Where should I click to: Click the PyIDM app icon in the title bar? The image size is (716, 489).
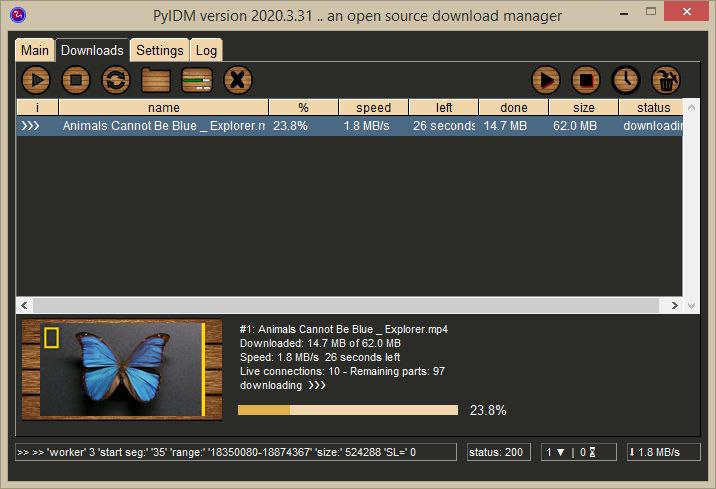click(x=18, y=15)
